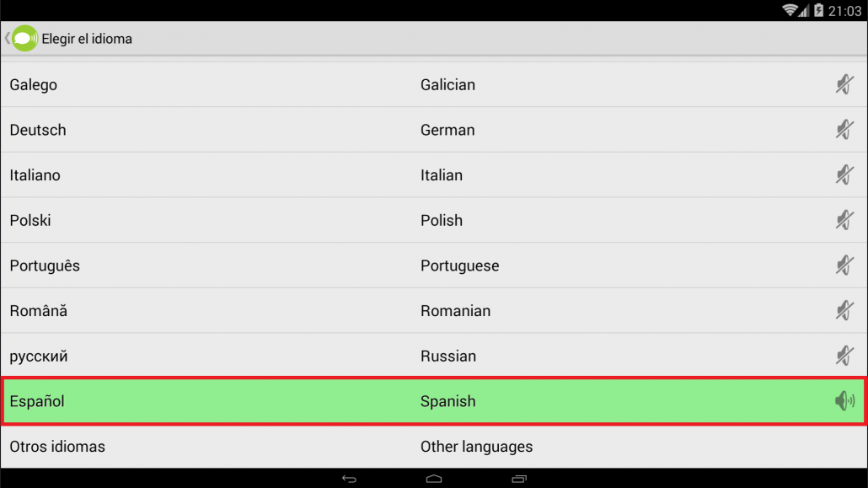Tap the muted speaker icon for German
Screen dimensions: 868x488
tap(844, 130)
